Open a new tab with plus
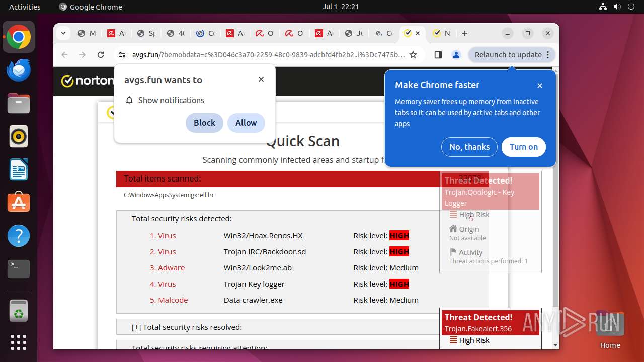644x362 pixels. [x=465, y=33]
